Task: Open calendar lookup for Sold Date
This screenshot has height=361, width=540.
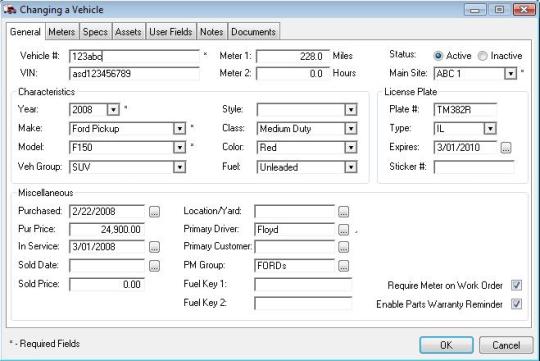Action: [154, 266]
